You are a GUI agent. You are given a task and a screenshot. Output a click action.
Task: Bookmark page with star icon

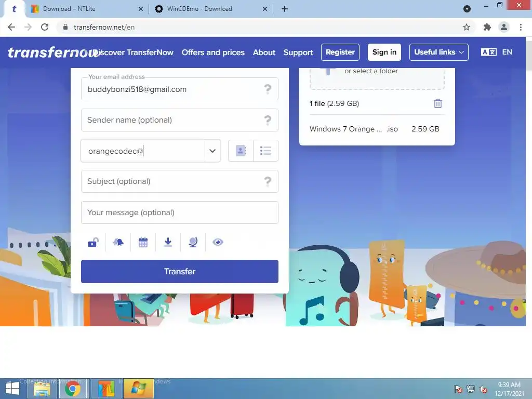(467, 27)
